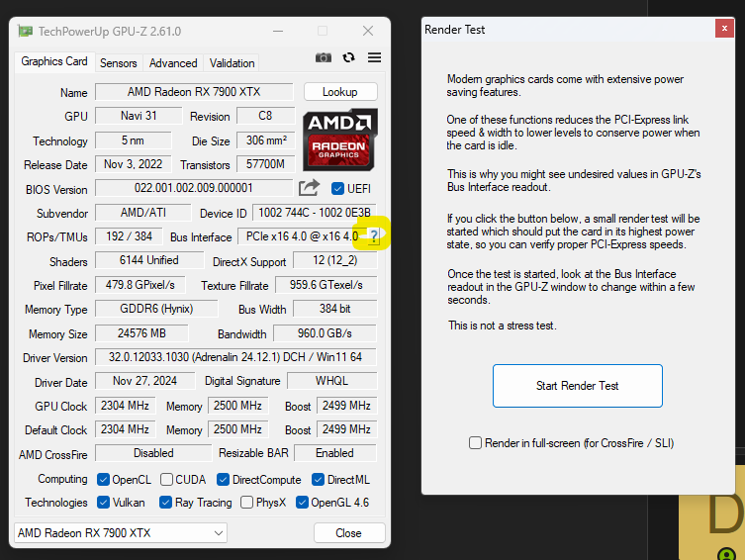Click the refresh arrows icon in GPU-Z
This screenshot has width=745, height=560.
click(348, 57)
